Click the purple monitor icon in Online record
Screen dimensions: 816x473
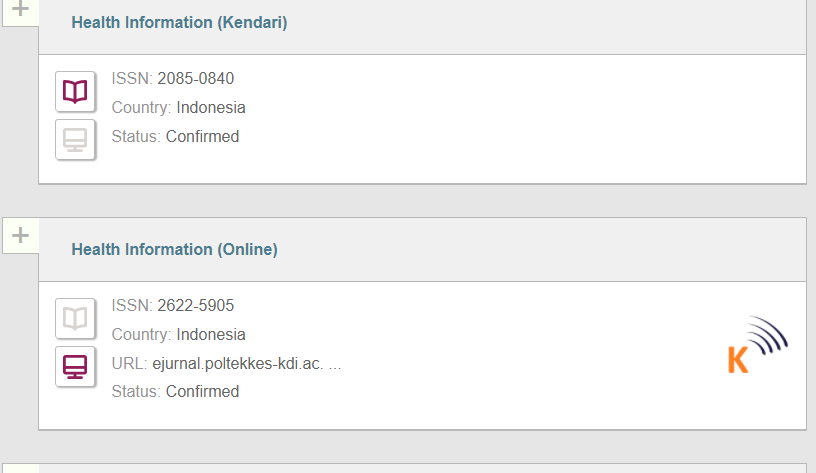pyautogui.click(x=75, y=366)
